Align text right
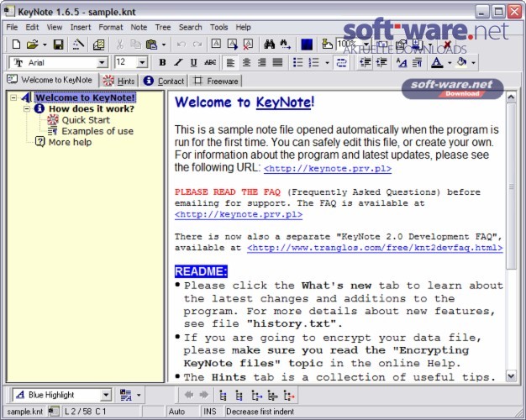The height and width of the screenshot is (420, 526). click(262, 63)
